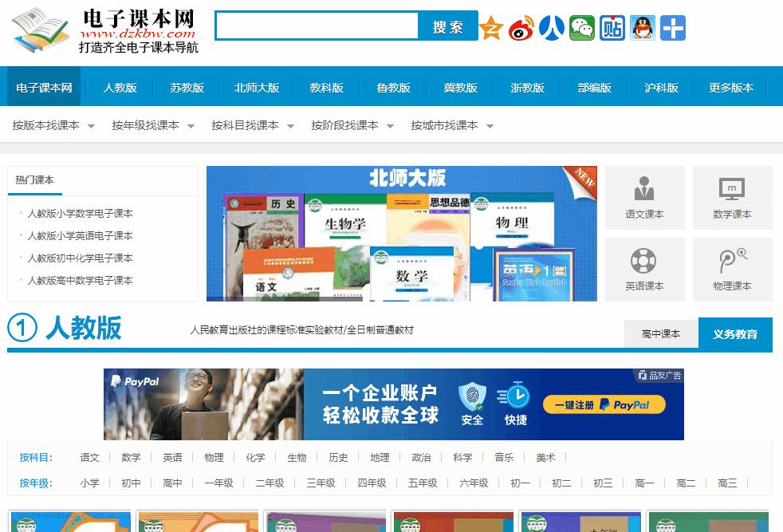The image size is (783, 532).
Task: Expand the 按版本找课本 dropdown
Action: (x=49, y=125)
